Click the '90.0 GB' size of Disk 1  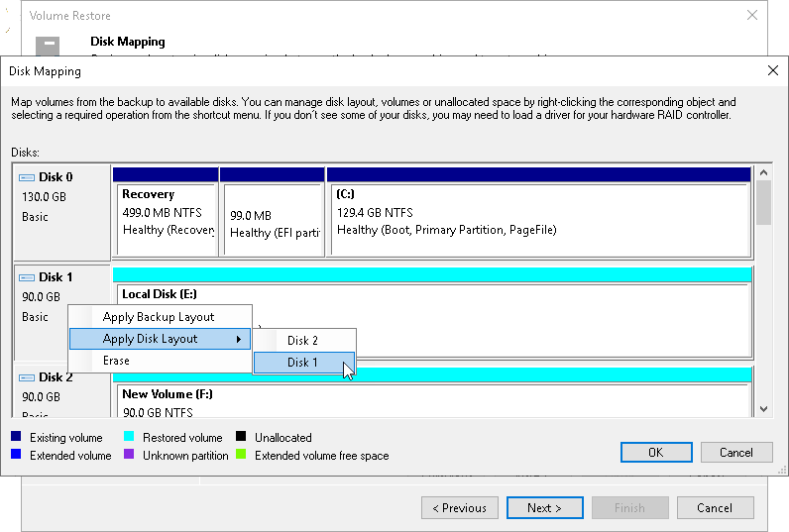[x=41, y=297]
